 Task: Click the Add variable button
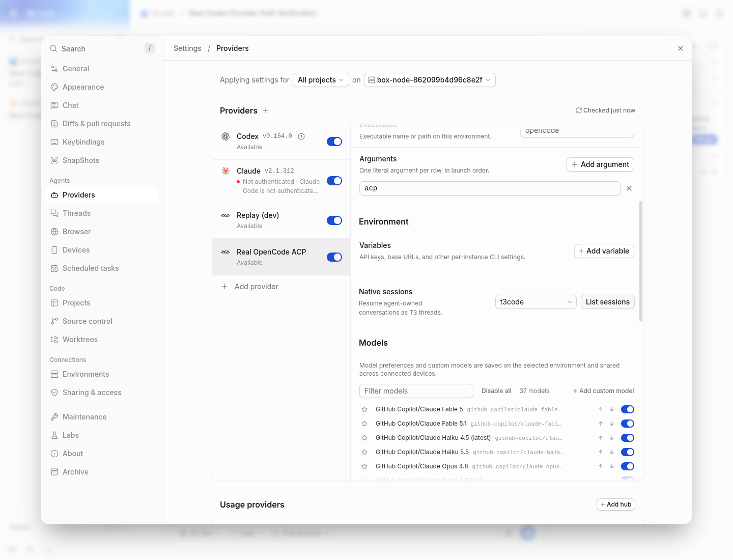click(604, 251)
